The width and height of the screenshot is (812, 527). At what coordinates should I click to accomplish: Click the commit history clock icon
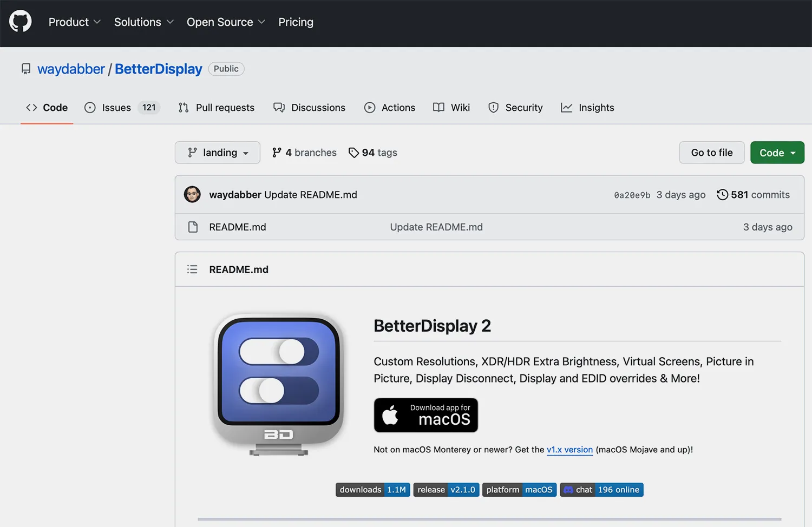(722, 195)
